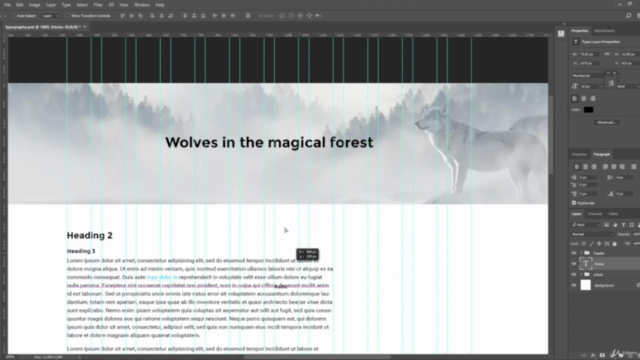Click the auto-align layers icon
640x360 pixels.
click(x=248, y=16)
